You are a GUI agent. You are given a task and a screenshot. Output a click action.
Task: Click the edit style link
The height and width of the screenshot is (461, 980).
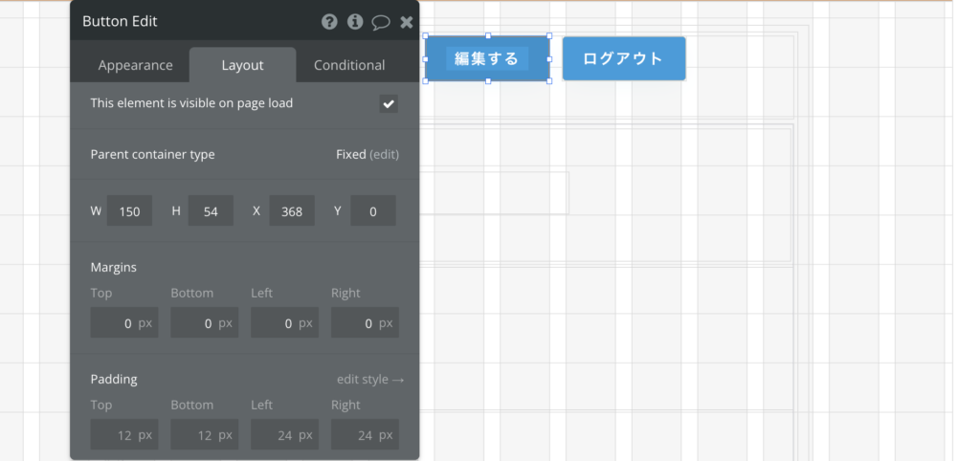point(369,379)
